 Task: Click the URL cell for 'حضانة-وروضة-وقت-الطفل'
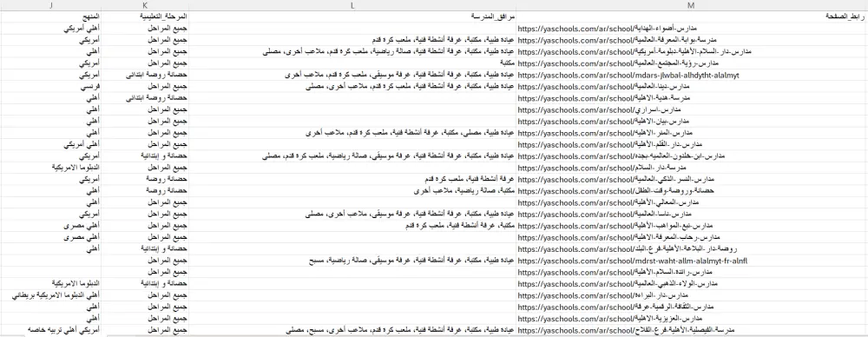pyautogui.click(x=692, y=191)
